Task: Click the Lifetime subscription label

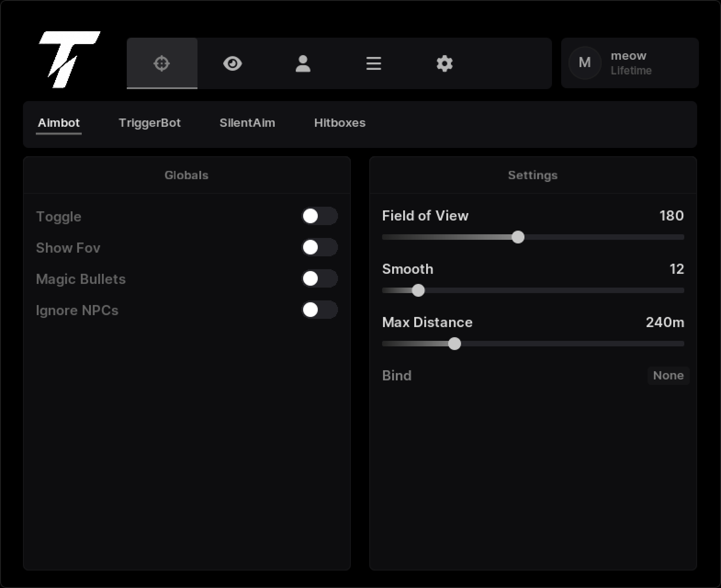Action: tap(631, 70)
